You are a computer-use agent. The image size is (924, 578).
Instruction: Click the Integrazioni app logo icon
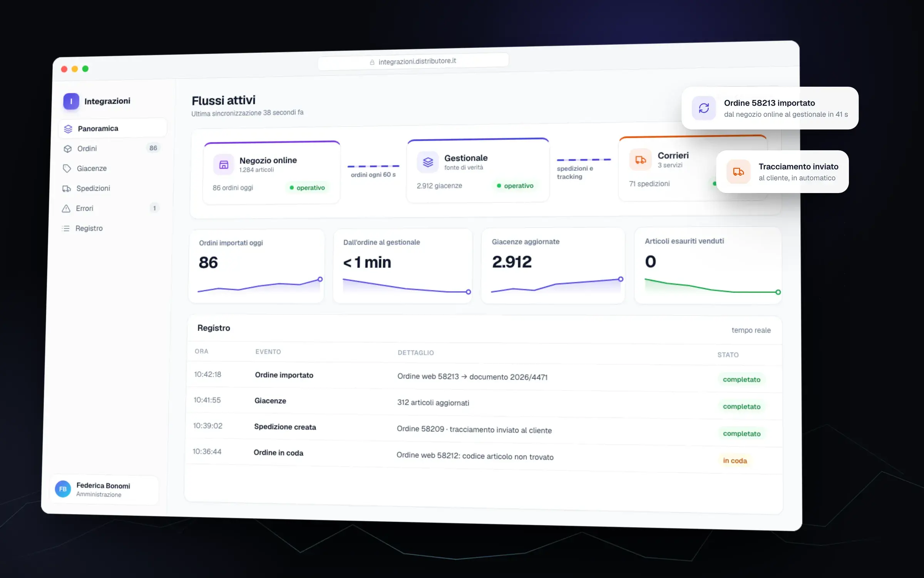click(x=71, y=101)
